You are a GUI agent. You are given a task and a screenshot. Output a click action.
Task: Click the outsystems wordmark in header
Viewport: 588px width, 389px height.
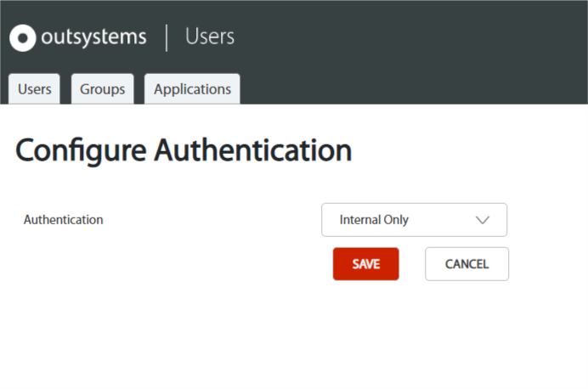point(93,37)
